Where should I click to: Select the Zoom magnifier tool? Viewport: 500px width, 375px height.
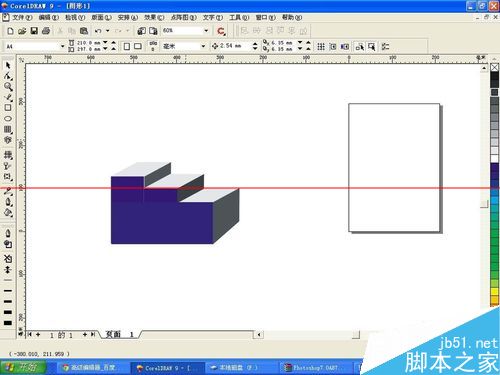(x=8, y=87)
